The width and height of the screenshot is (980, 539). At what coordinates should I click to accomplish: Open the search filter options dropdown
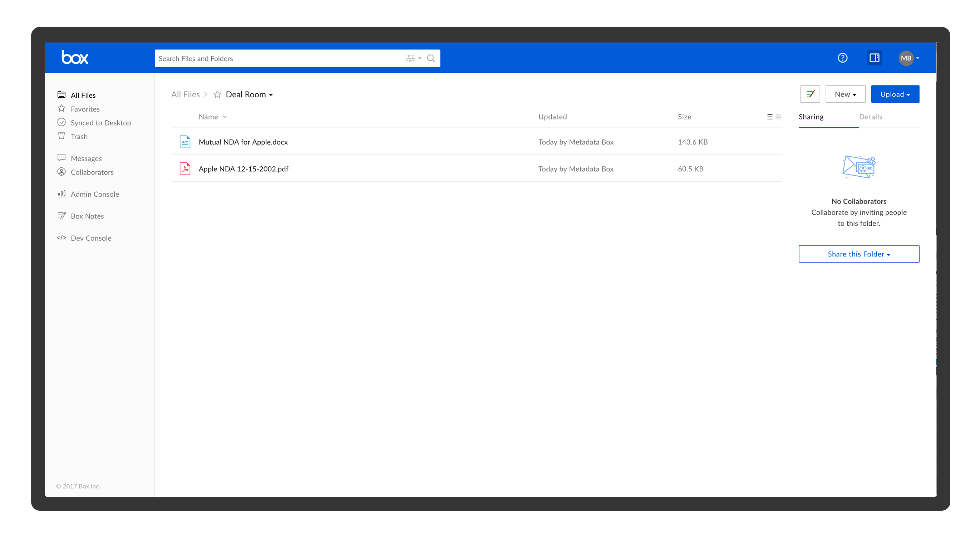413,58
